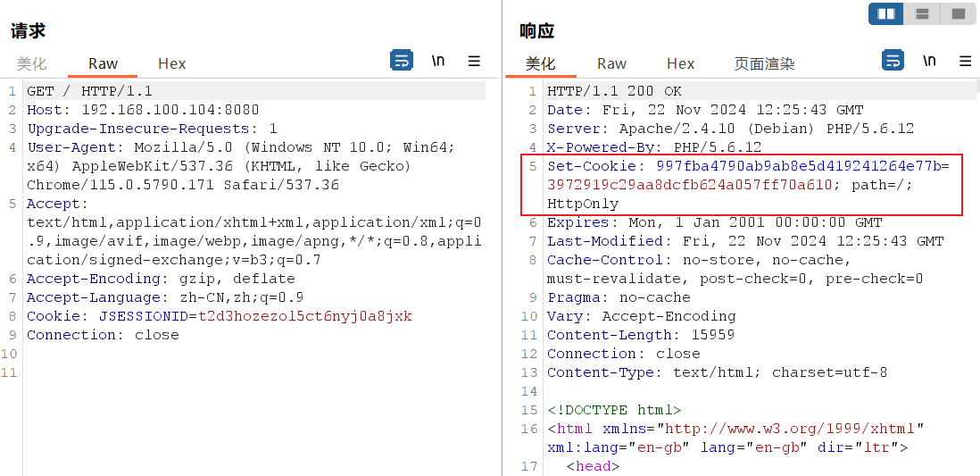Switch request view to Hex tab
The image size is (980, 476).
click(171, 63)
